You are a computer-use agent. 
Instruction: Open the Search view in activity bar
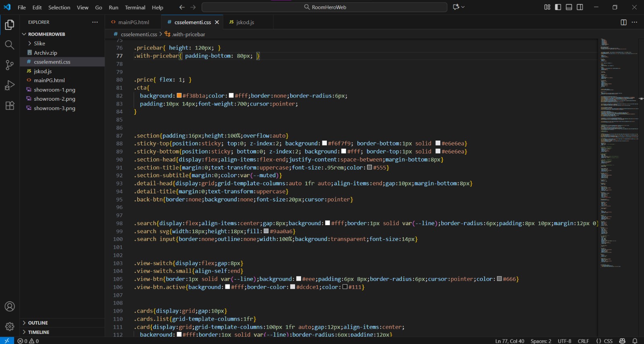[10, 45]
